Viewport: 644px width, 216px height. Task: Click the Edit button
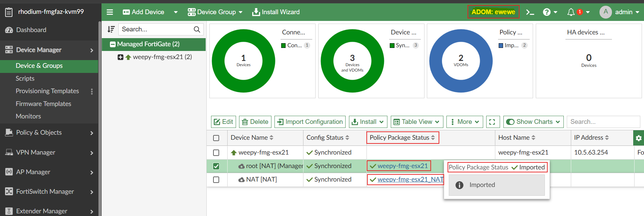point(224,122)
